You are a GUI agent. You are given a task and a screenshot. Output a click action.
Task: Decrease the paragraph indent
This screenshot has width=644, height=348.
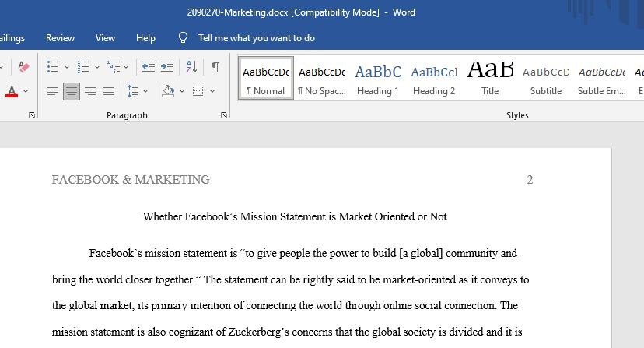[x=149, y=67]
